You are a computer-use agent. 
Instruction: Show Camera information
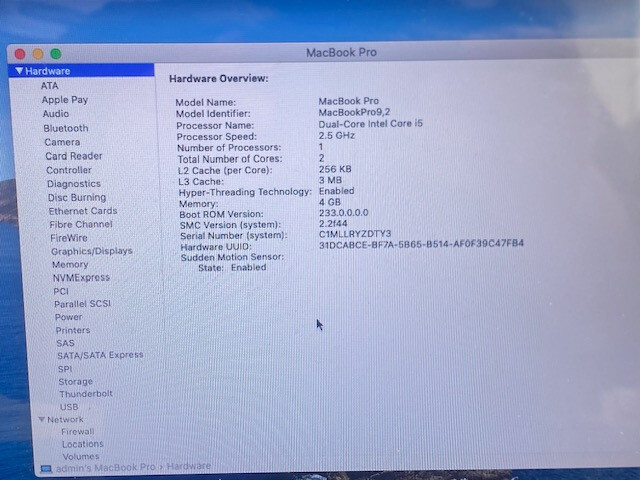click(62, 142)
